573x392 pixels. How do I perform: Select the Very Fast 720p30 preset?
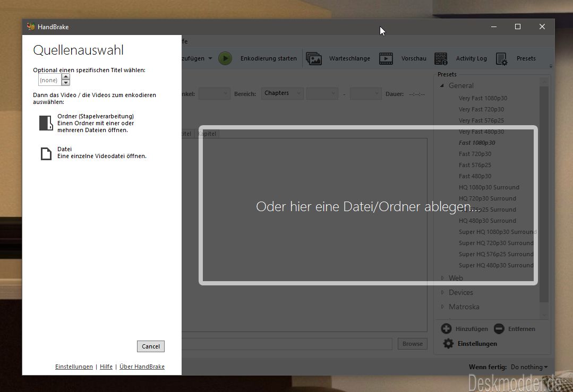pos(481,109)
